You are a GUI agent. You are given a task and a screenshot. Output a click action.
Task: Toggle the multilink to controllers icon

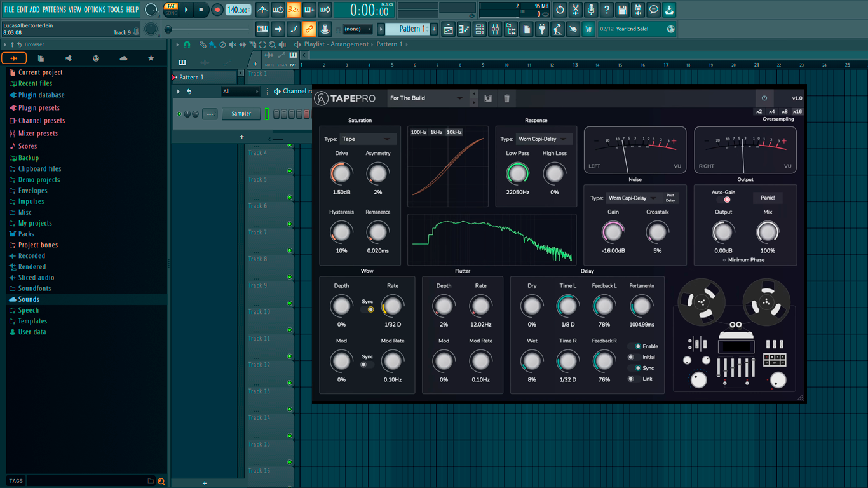(309, 29)
